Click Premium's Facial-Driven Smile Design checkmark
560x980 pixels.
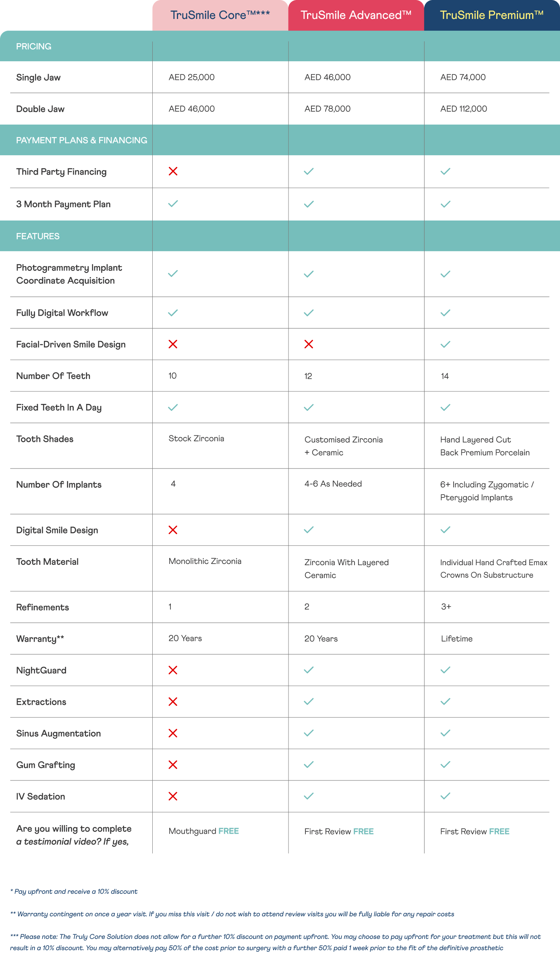coord(445,344)
